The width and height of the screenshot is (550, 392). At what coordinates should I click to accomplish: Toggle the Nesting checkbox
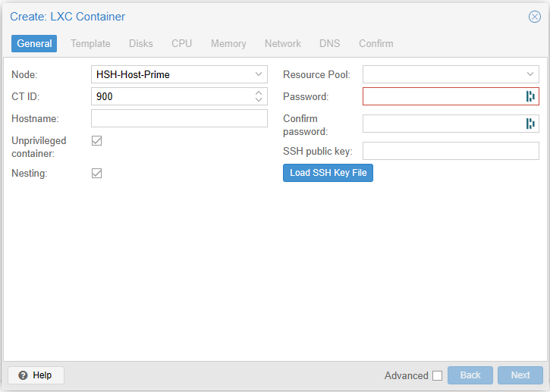[96, 174]
